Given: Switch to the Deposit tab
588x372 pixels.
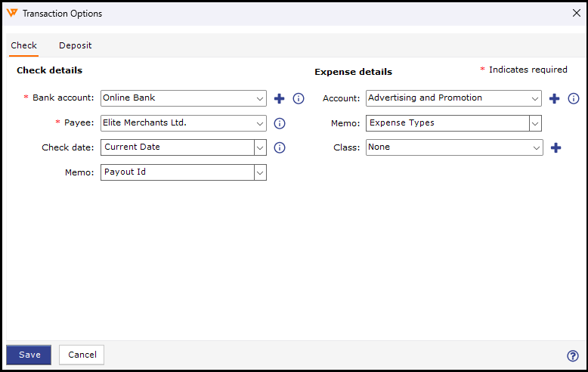Looking at the screenshot, I should click(x=75, y=45).
